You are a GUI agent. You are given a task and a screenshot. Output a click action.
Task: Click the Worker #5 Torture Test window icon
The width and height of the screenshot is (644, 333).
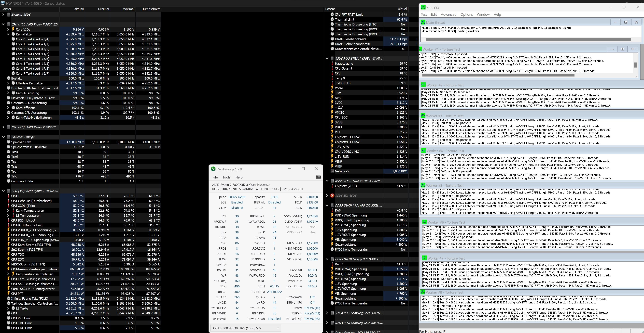pos(423,185)
